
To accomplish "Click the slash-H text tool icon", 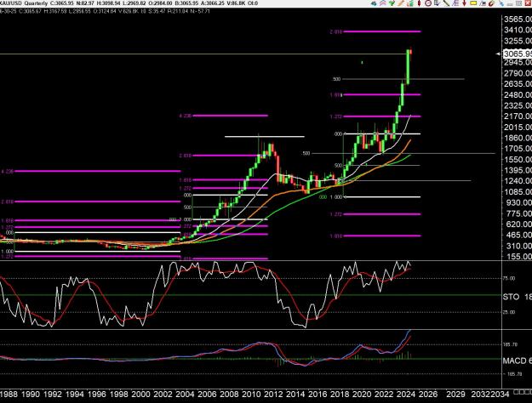I will pyautogui.click(x=483, y=3).
